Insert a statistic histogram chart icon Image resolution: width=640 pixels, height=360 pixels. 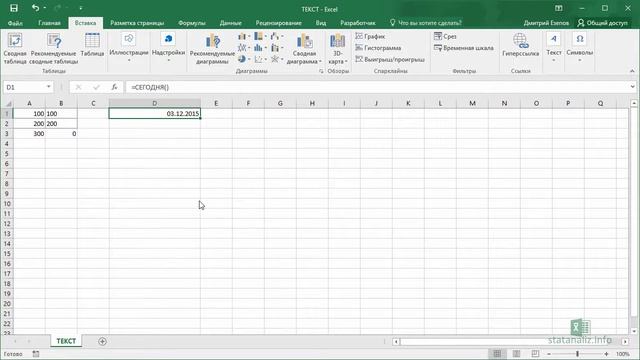[258, 48]
